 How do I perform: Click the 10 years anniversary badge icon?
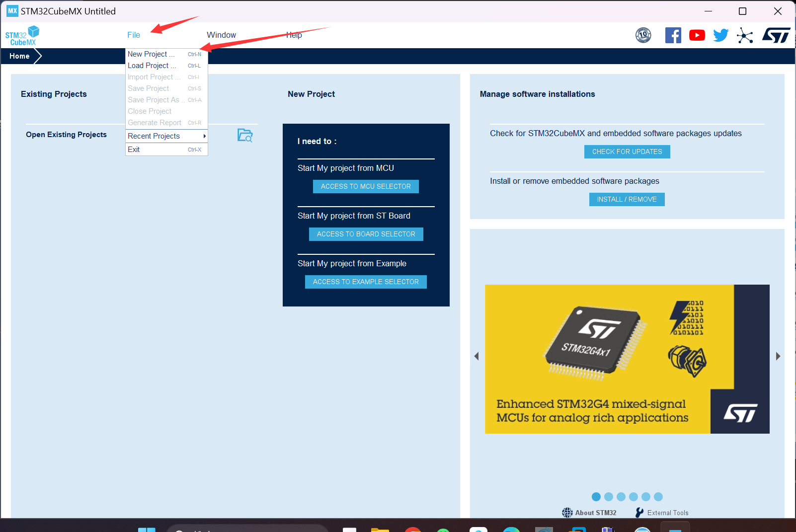point(643,35)
